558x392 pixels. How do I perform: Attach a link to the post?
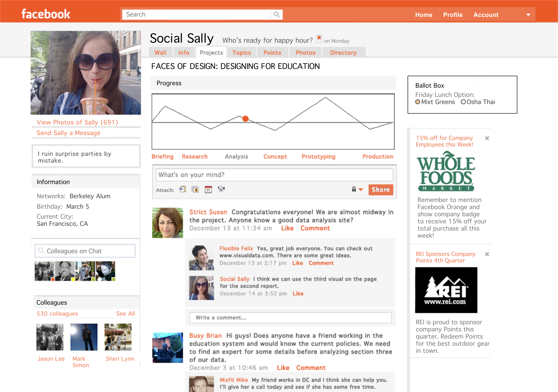coord(183,189)
